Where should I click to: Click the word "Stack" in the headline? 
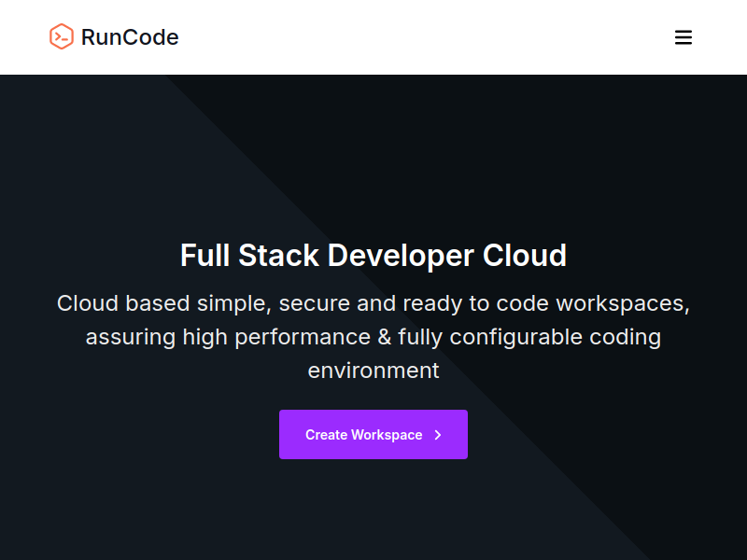point(278,256)
